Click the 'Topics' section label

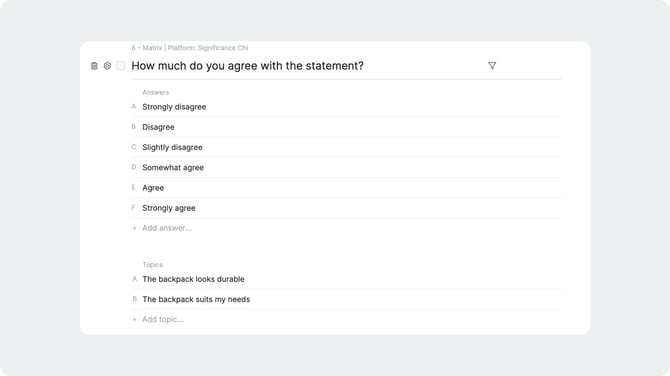[153, 264]
